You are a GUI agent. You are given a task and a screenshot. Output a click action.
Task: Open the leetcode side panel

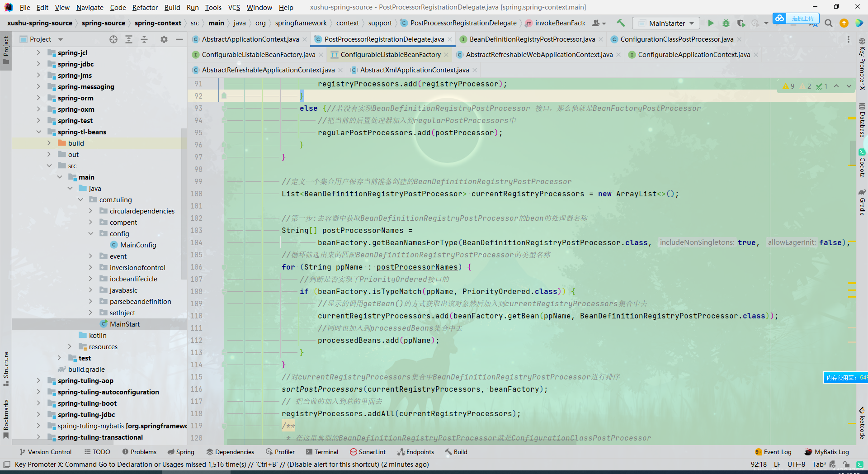(x=862, y=423)
